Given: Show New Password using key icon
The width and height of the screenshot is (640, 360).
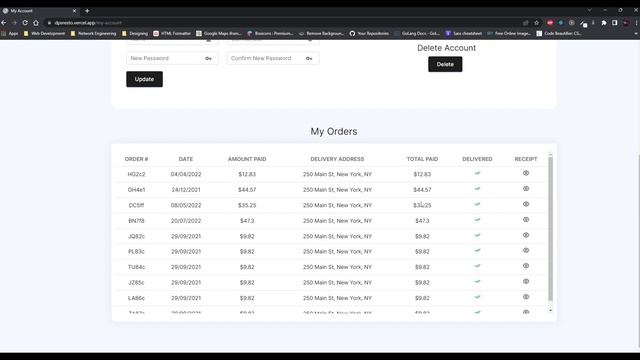Looking at the screenshot, I should (208, 58).
